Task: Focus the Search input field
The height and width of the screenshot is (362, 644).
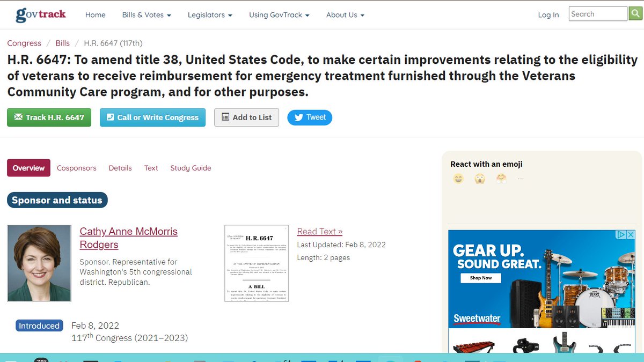Action: point(598,13)
